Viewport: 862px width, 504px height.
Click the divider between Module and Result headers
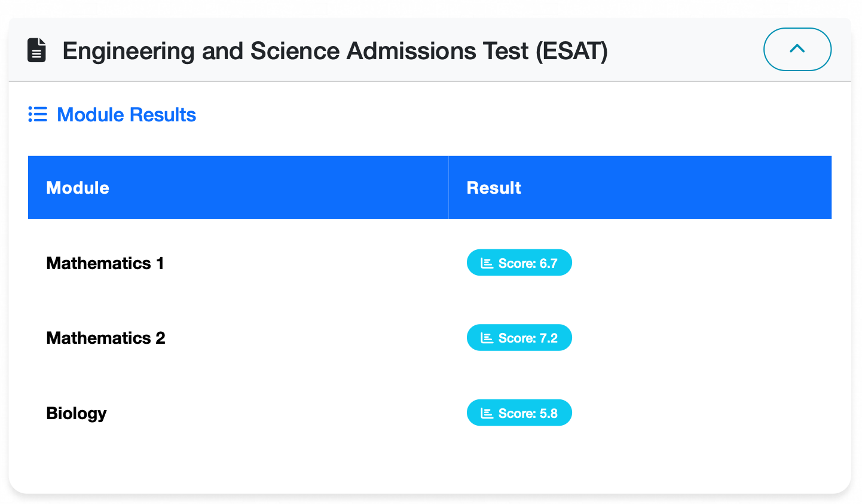[x=448, y=188]
